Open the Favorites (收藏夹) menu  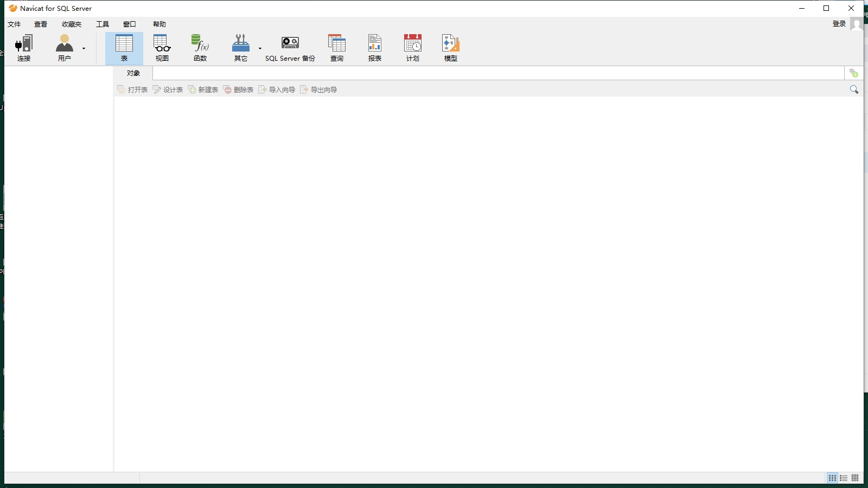[x=72, y=24]
